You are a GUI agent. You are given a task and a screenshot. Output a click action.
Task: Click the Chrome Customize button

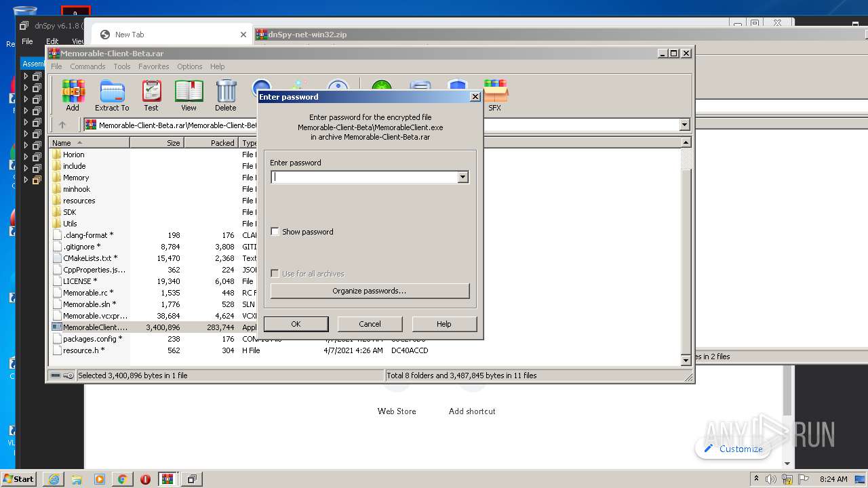click(733, 449)
